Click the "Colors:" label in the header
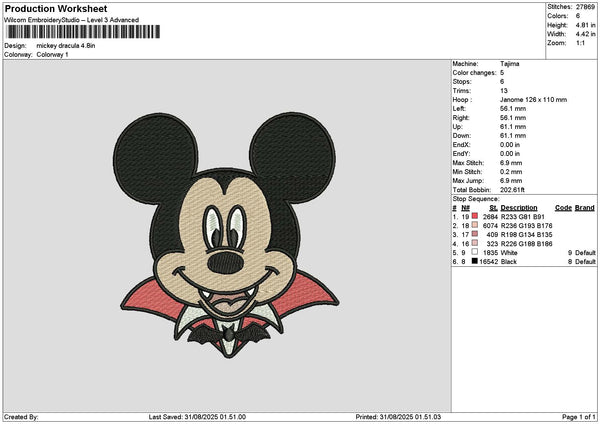600x424 pixels. 558,16
